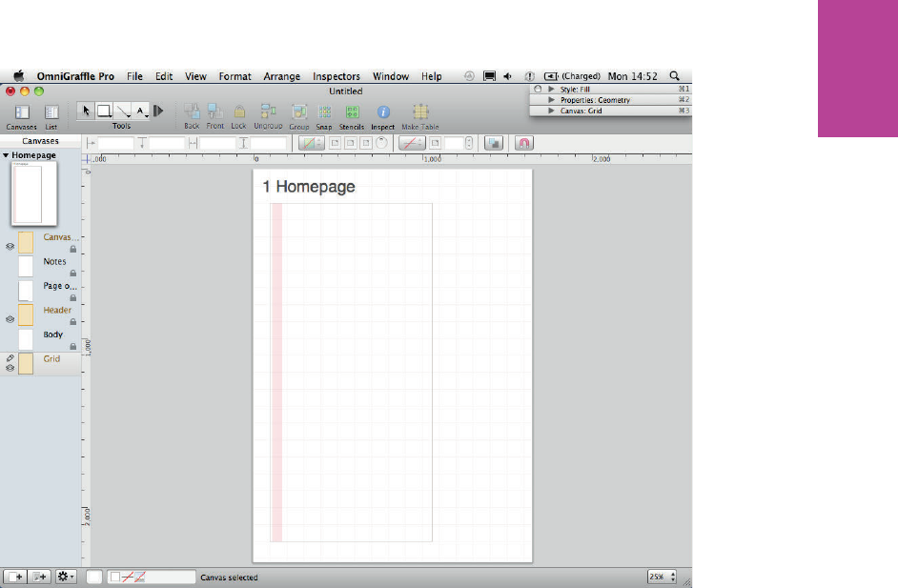Toggle shared layer icon on Canvas layer
Screen dimensions: 898x588
pos(10,246)
